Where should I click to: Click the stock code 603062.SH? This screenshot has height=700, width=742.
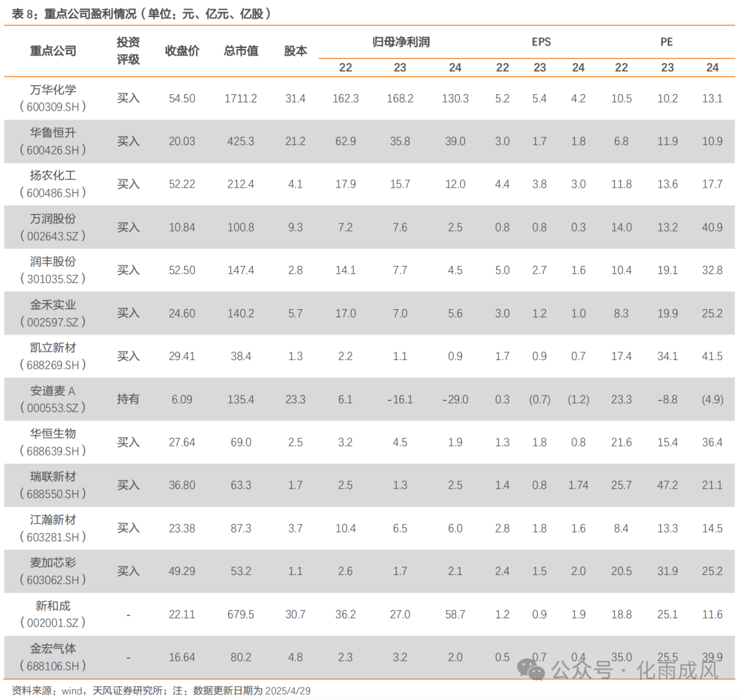click(53, 580)
